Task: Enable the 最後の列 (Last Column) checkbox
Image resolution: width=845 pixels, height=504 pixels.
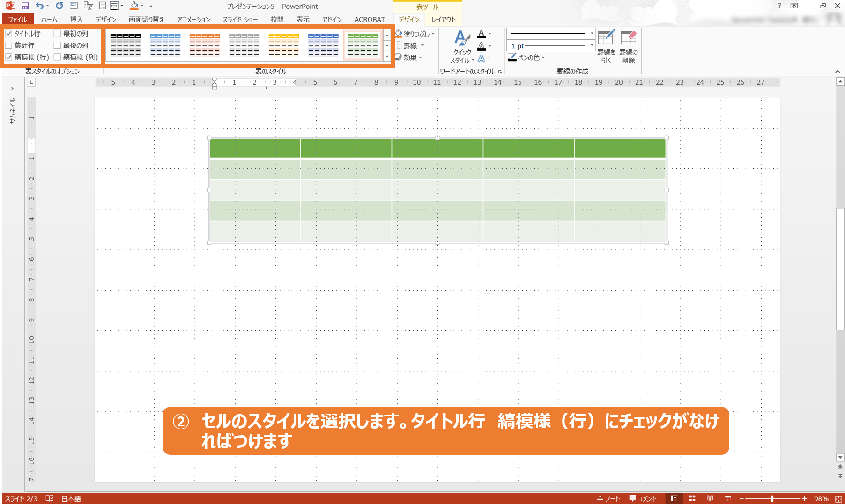Action: coord(57,45)
